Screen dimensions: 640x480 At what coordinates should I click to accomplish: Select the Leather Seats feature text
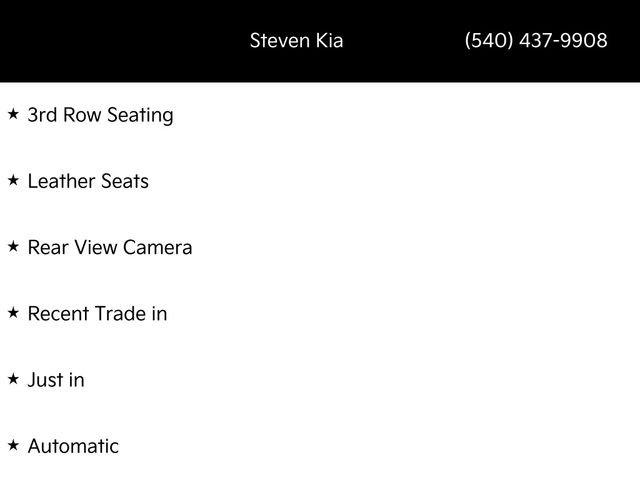pyautogui.click(x=88, y=181)
